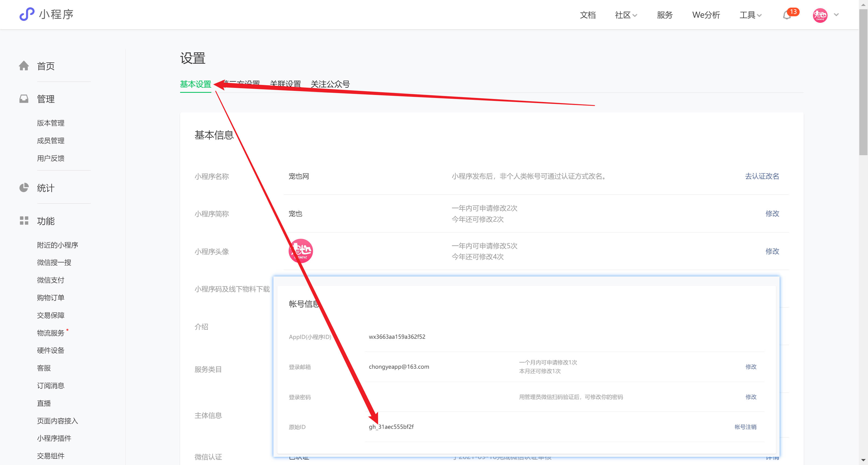Open 购物订单 in sidebar
This screenshot has height=465, width=868.
click(x=50, y=298)
